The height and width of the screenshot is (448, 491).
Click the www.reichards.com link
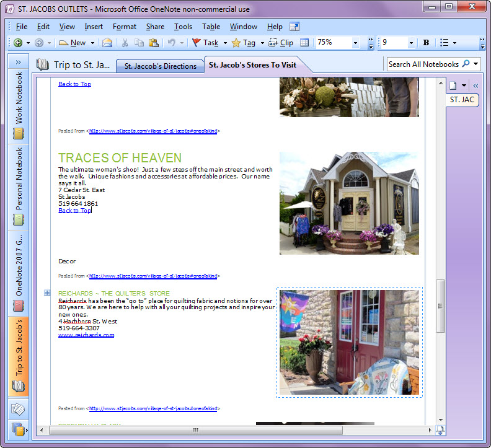coord(86,335)
